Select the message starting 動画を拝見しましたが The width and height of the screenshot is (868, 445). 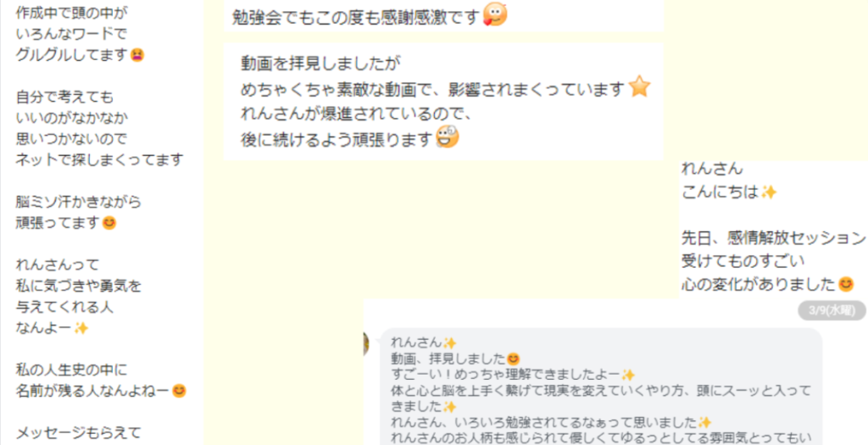[x=443, y=101]
